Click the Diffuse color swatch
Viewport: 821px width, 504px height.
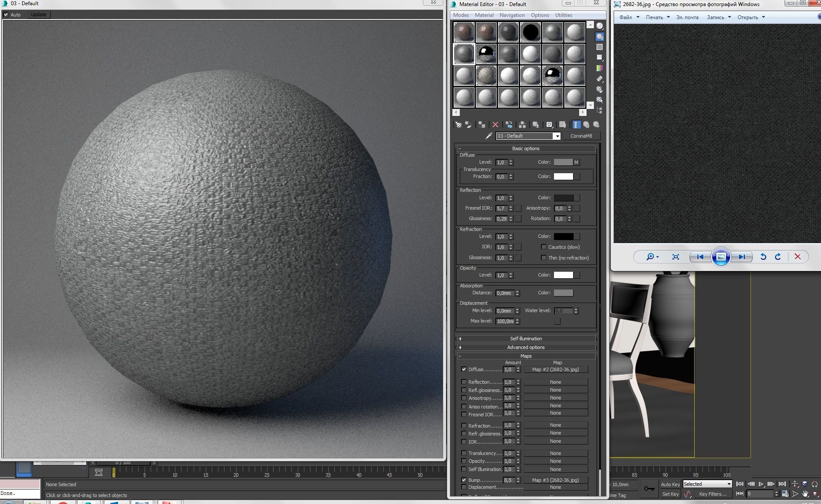pos(563,162)
